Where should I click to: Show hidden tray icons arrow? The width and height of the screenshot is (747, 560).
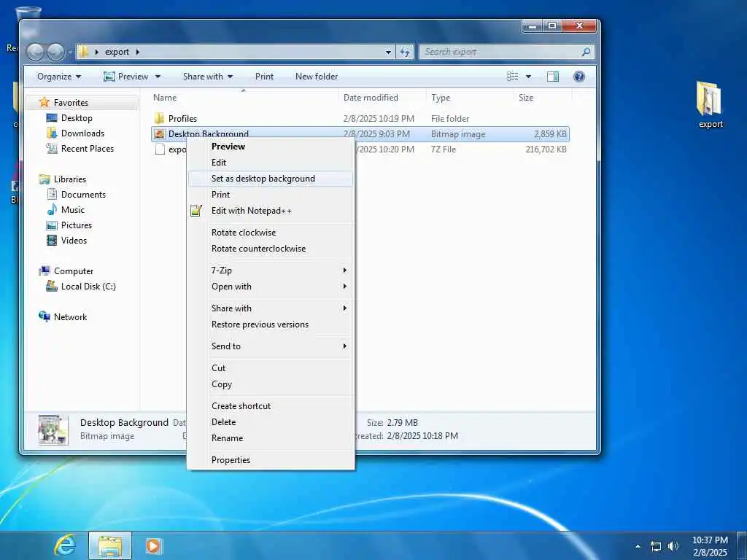(638, 546)
